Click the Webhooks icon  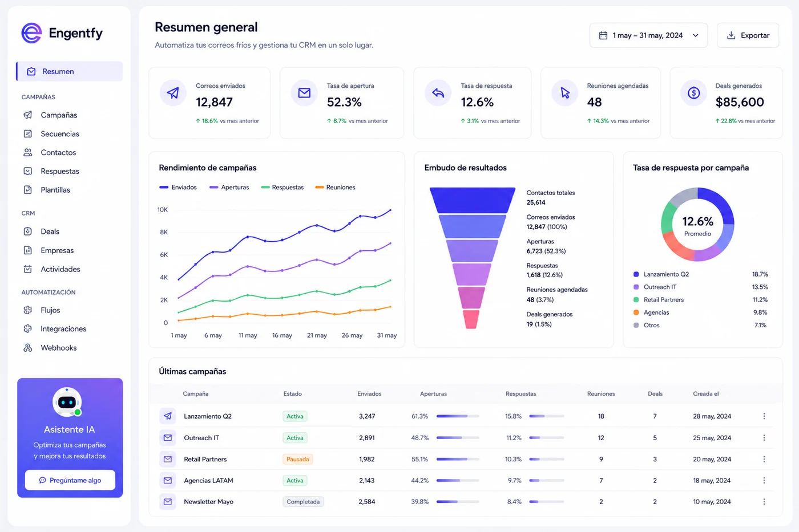28,348
